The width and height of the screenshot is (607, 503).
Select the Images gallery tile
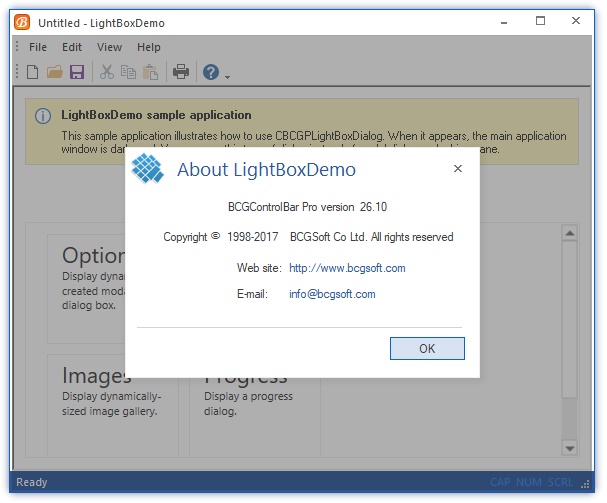(x=113, y=405)
